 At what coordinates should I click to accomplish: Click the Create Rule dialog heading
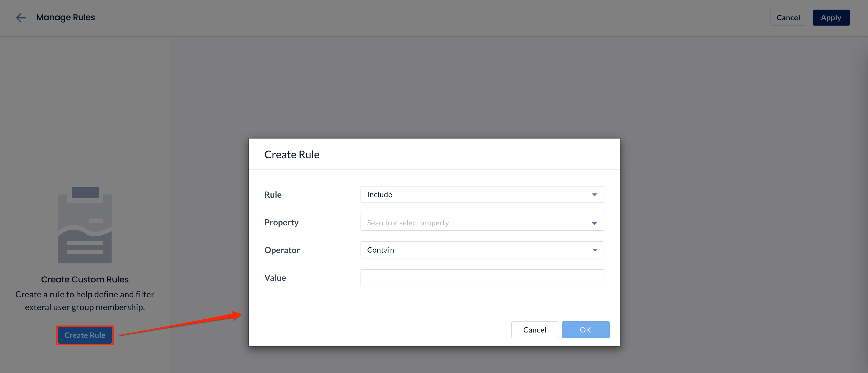(292, 155)
